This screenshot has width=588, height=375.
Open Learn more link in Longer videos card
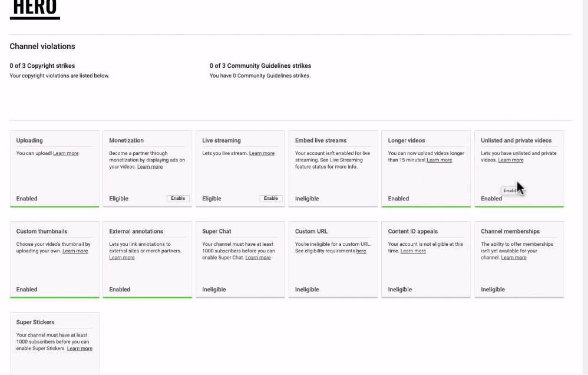(439, 160)
